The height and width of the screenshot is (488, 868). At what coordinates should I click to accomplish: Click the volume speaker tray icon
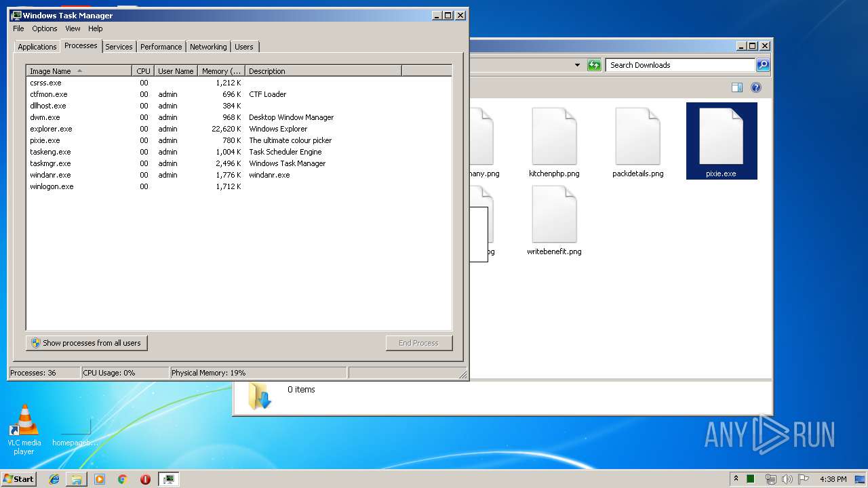click(787, 479)
